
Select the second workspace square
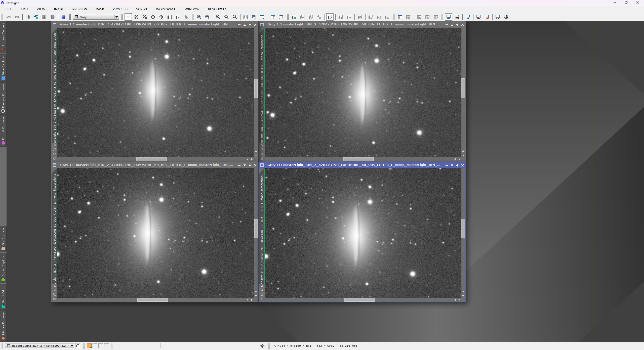pyautogui.click(x=95, y=346)
